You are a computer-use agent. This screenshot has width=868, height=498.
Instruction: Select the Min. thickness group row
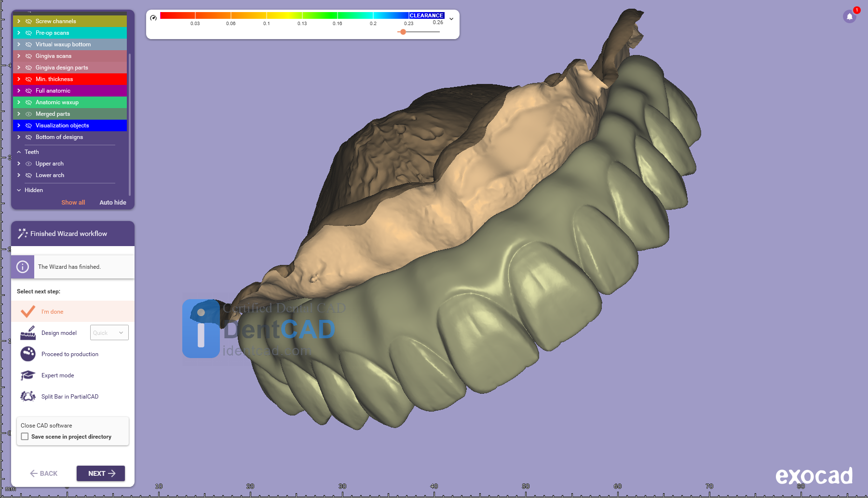[x=77, y=79]
